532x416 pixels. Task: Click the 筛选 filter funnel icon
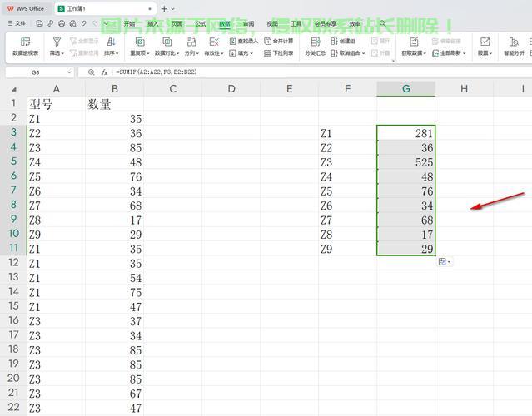coord(57,42)
